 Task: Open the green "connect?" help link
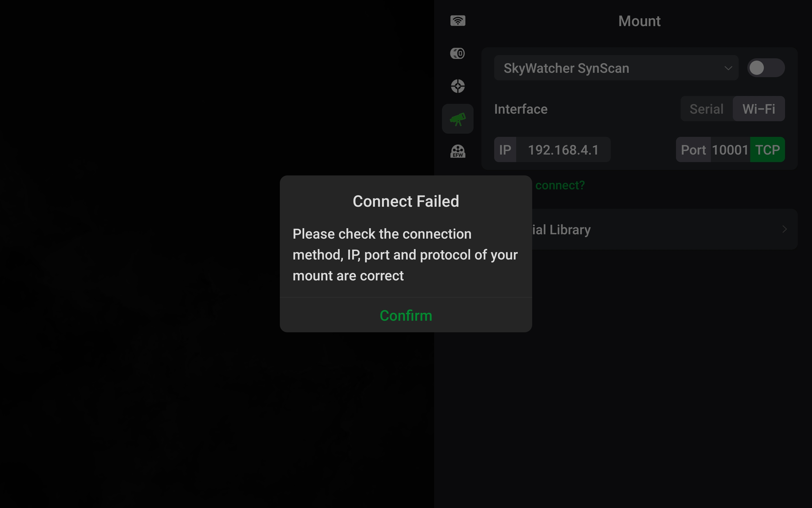560,185
